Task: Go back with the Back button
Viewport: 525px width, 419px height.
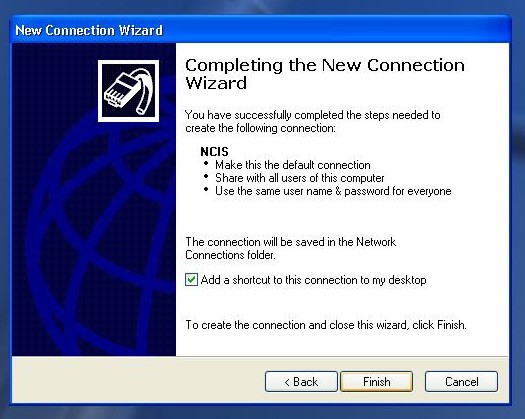Action: click(301, 381)
